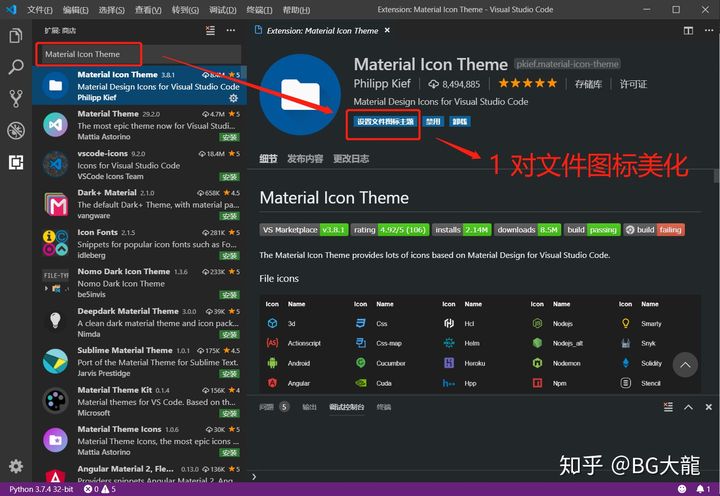The height and width of the screenshot is (496, 720).
Task: Open the 选择(S) menu
Action: pyautogui.click(x=112, y=10)
